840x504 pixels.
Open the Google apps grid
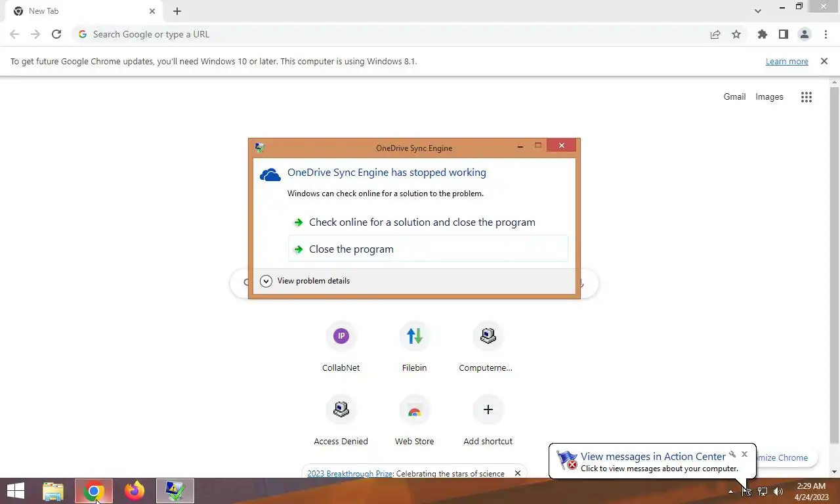(x=807, y=97)
